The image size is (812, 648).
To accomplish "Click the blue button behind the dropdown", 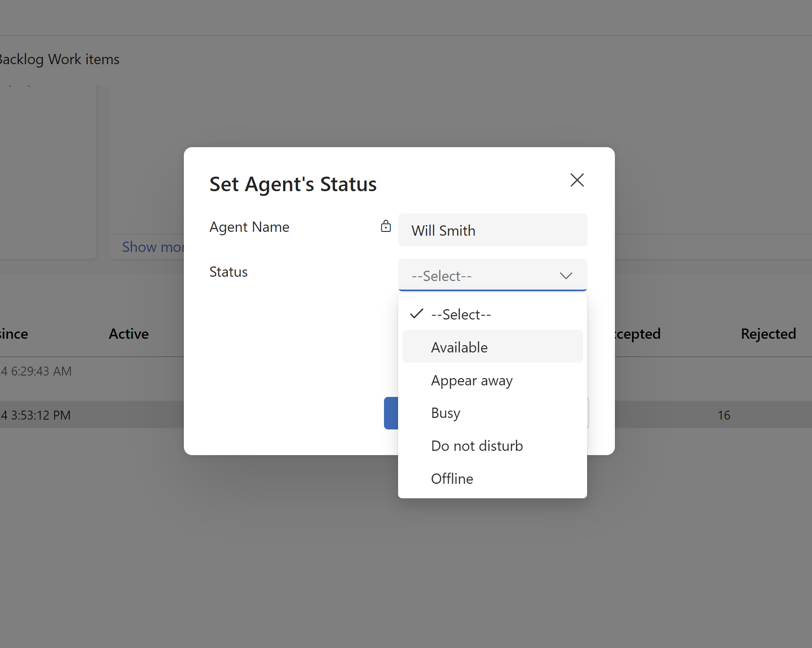I will (391, 413).
